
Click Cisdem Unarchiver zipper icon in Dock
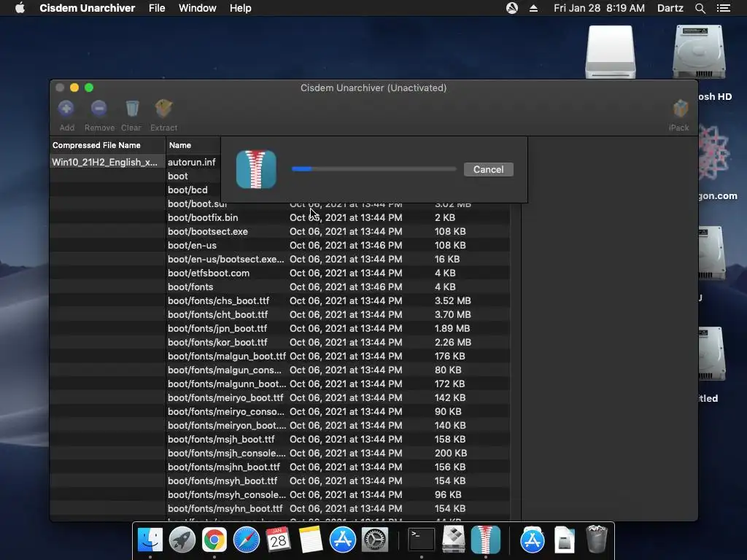tap(485, 540)
